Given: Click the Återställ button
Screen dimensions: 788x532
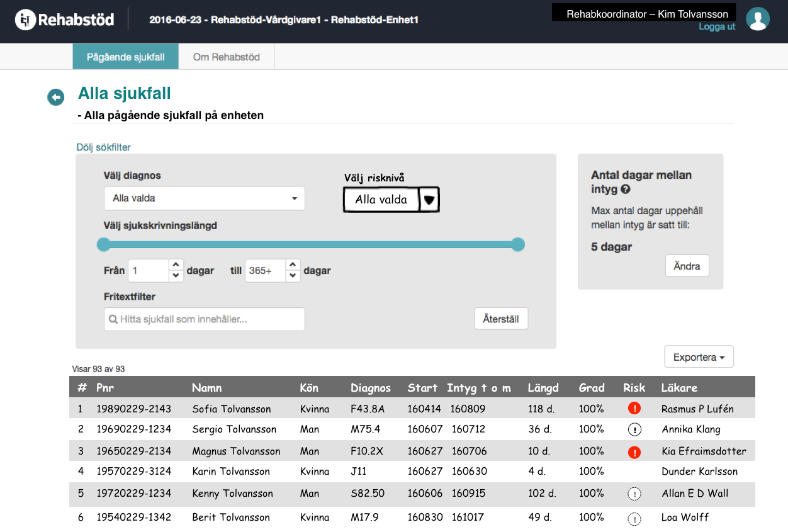Looking at the screenshot, I should pyautogui.click(x=501, y=319).
